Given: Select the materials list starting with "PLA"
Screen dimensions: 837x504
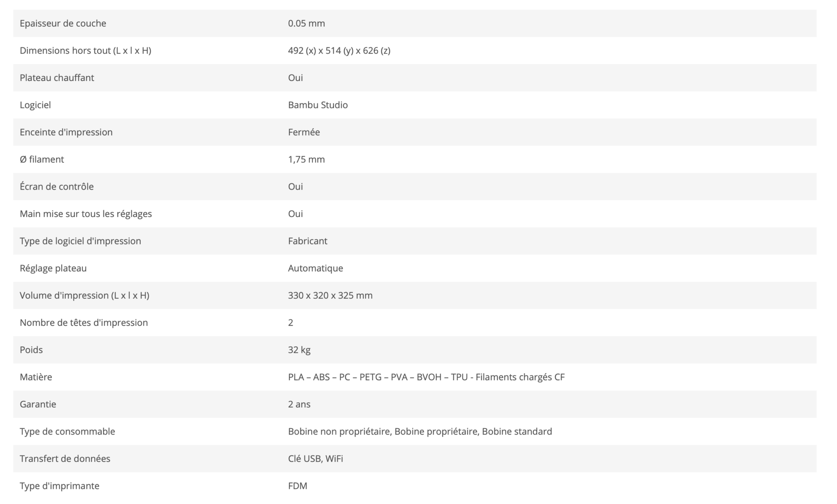Looking at the screenshot, I should (426, 377).
